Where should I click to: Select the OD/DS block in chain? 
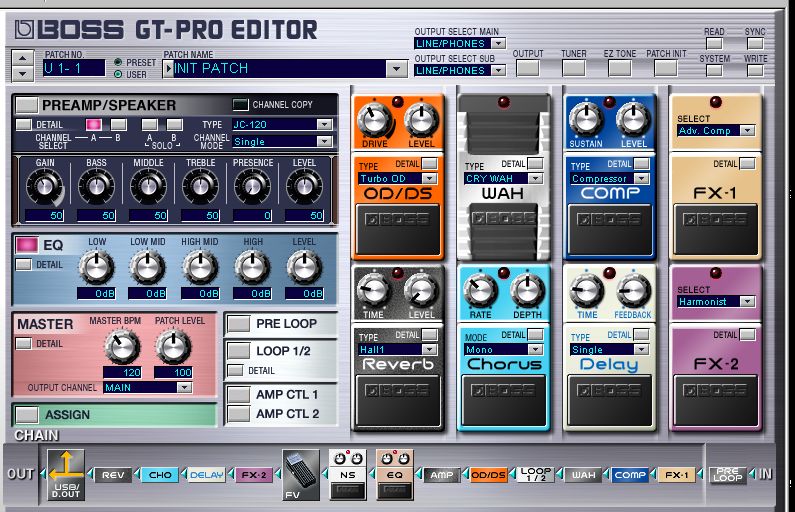pos(488,475)
